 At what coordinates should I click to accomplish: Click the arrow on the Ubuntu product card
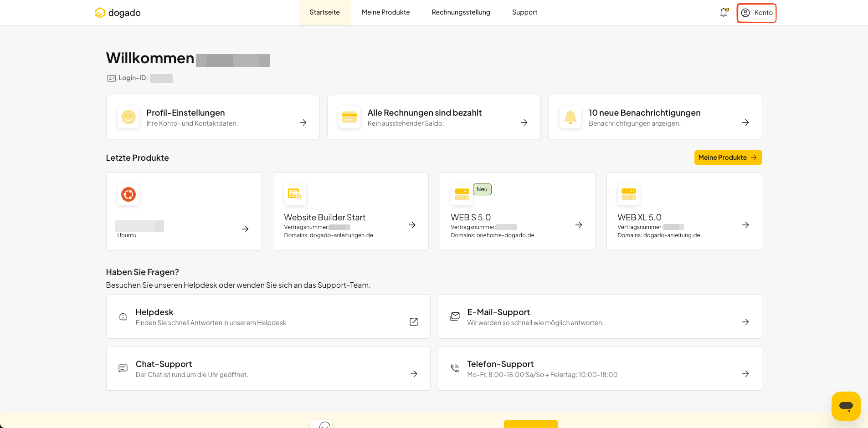245,229
